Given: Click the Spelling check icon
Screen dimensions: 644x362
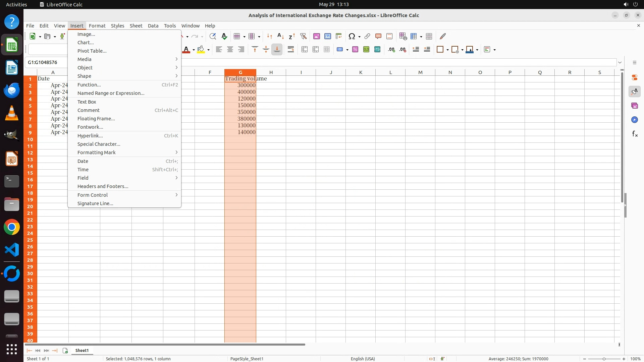Looking at the screenshot, I should [x=224, y=36].
